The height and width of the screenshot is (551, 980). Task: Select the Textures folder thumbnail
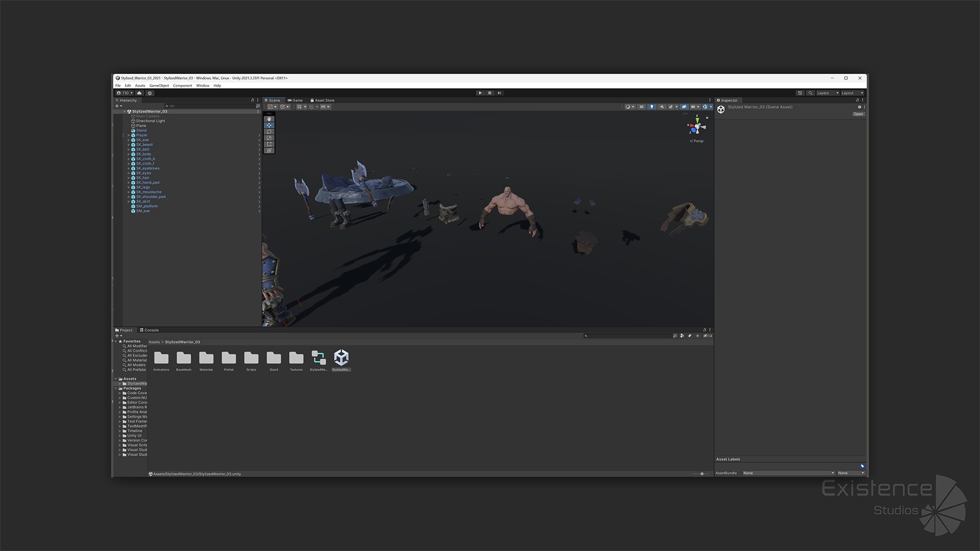pyautogui.click(x=296, y=358)
